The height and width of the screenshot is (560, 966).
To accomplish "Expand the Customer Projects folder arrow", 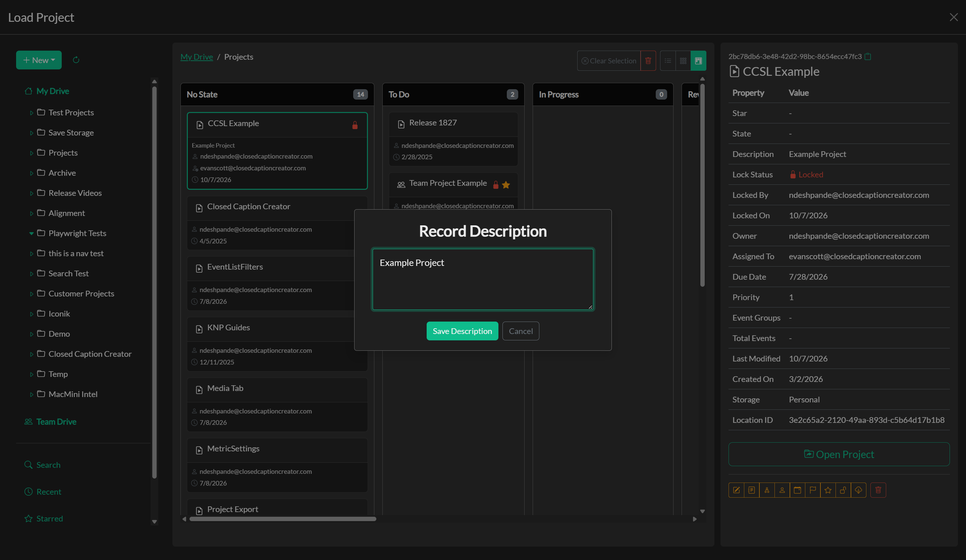I will point(32,294).
